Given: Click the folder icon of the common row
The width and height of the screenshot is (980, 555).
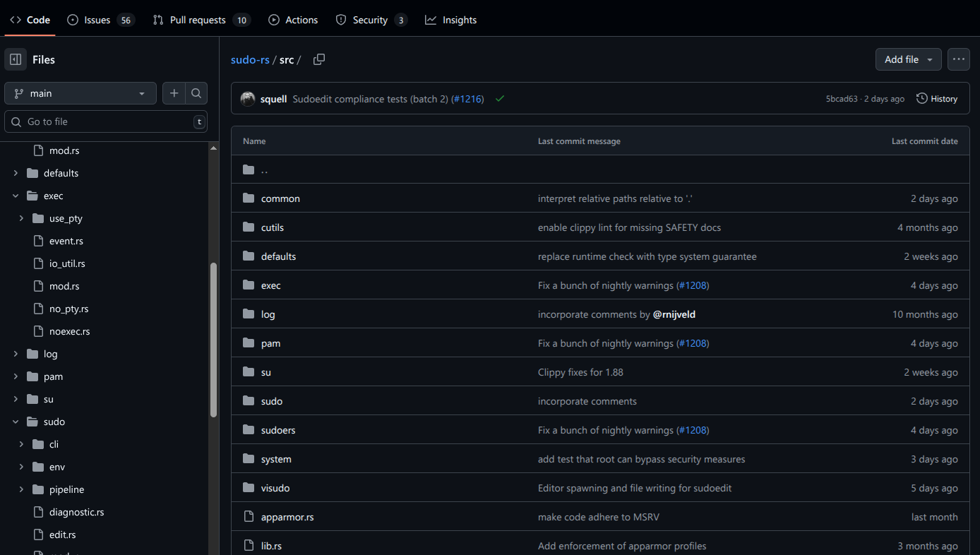Looking at the screenshot, I should pyautogui.click(x=249, y=198).
